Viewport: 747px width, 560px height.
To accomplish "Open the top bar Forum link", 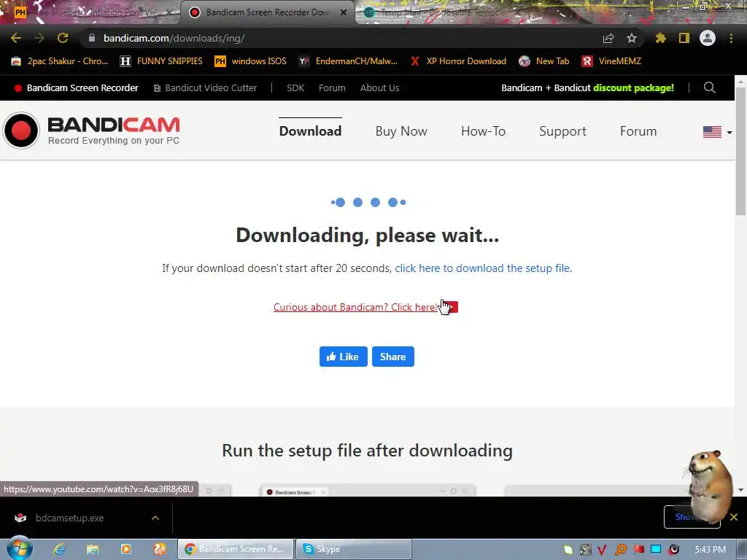I will click(x=332, y=87).
